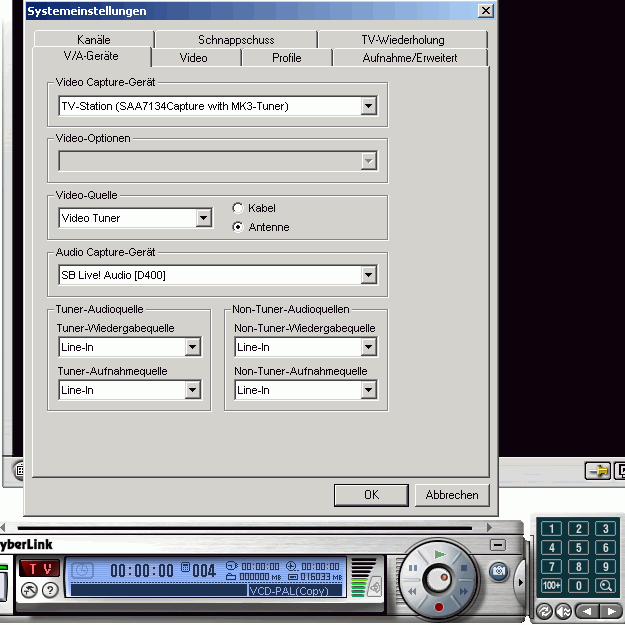
Task: Select channel keypad number 5
Action: tap(578, 548)
